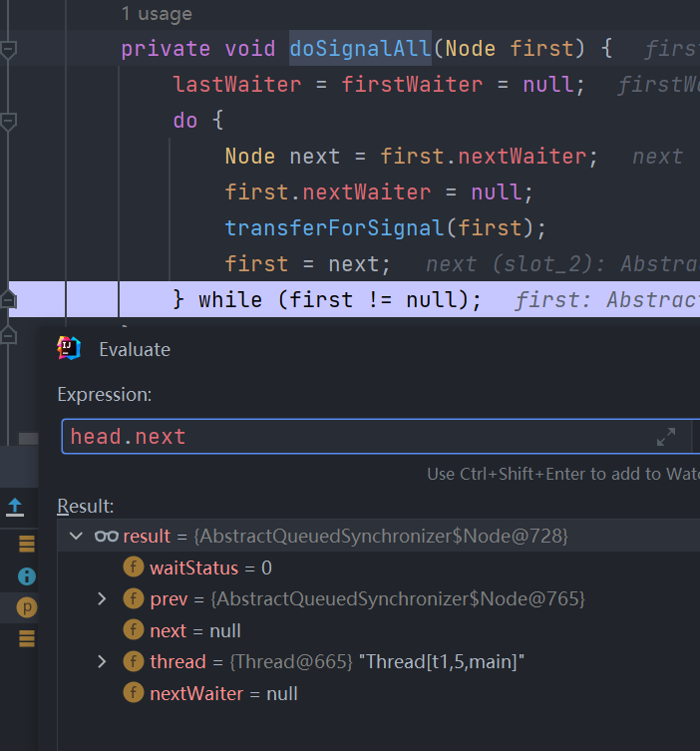Image resolution: width=700 pixels, height=751 pixels.
Task: Click the field icon beside nextWaiter
Action: [133, 693]
